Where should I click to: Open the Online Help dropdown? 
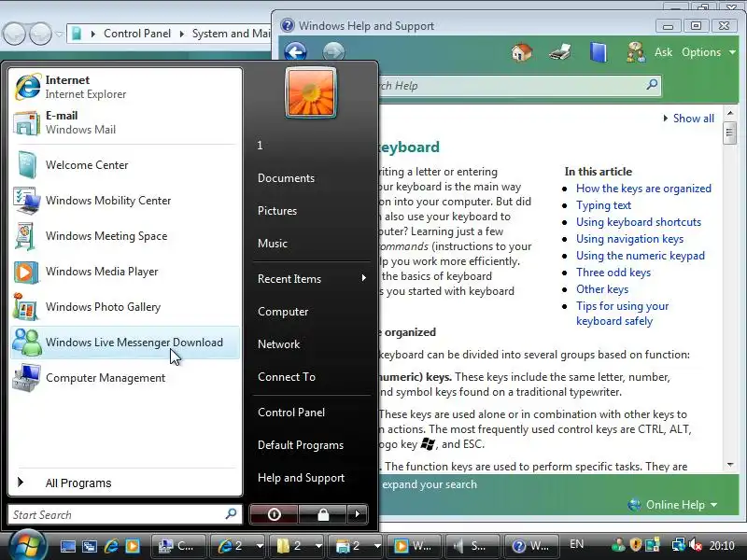click(672, 505)
